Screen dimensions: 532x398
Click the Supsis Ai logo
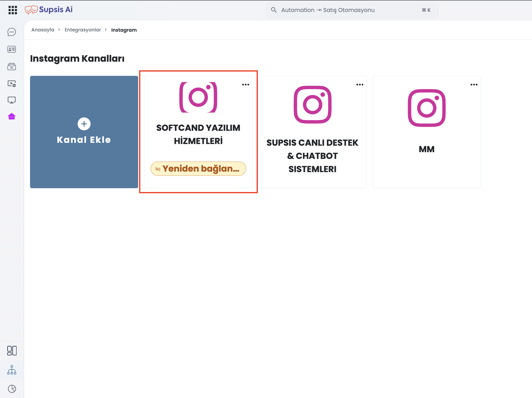click(x=49, y=10)
